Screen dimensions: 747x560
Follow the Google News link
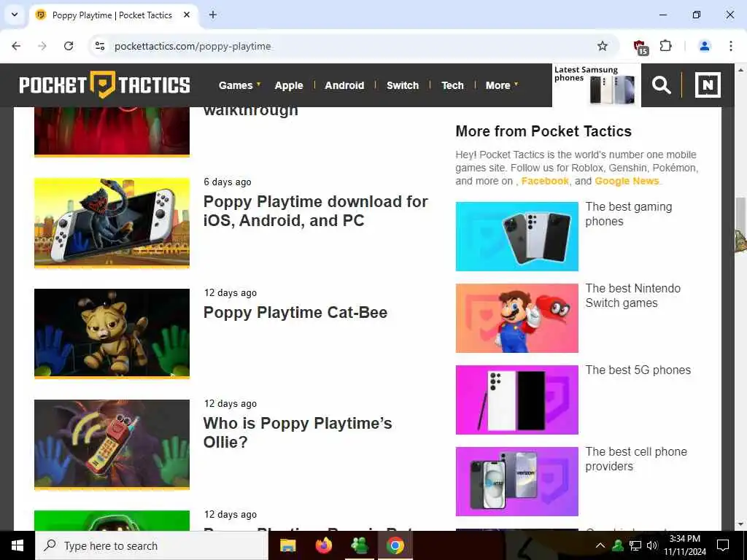627,181
